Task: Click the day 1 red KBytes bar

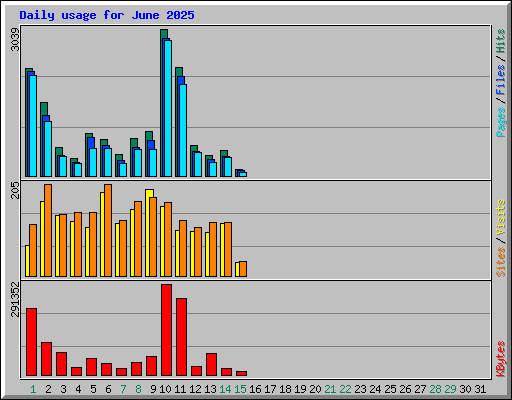Action: 31,342
